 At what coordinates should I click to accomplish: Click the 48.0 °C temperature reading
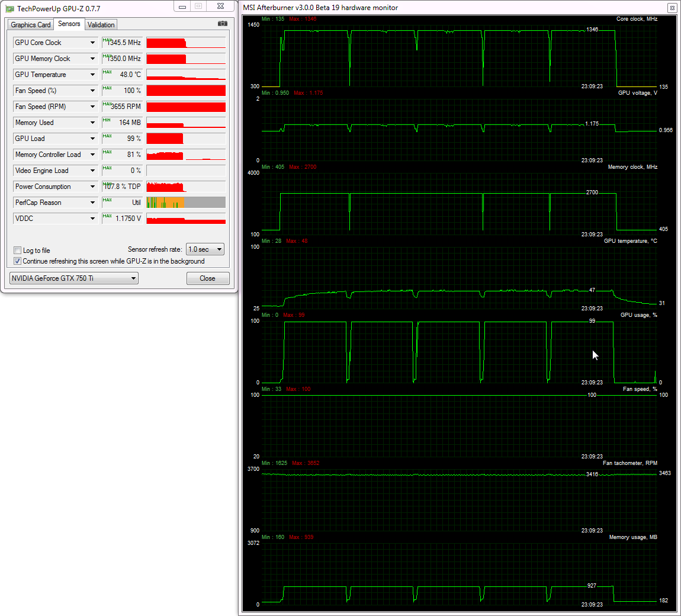point(123,75)
